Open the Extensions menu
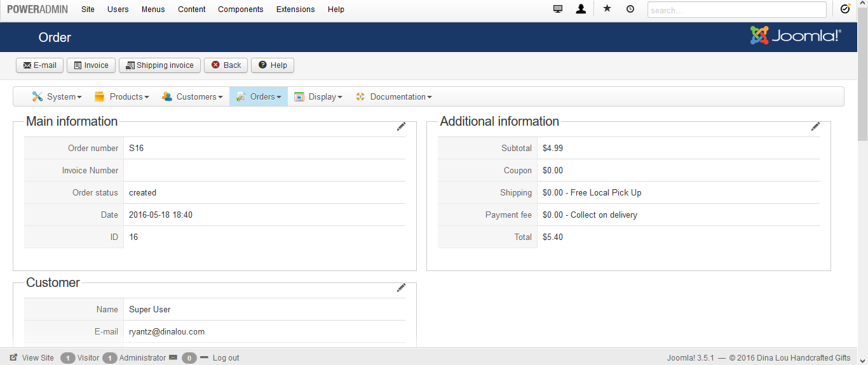Image resolution: width=868 pixels, height=365 pixels. (295, 9)
